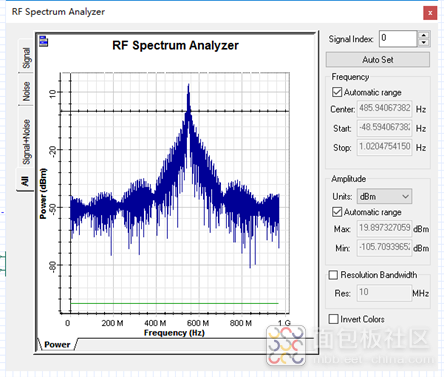444x377 pixels.
Task: Click the Max amplitude field
Action: (x=384, y=228)
